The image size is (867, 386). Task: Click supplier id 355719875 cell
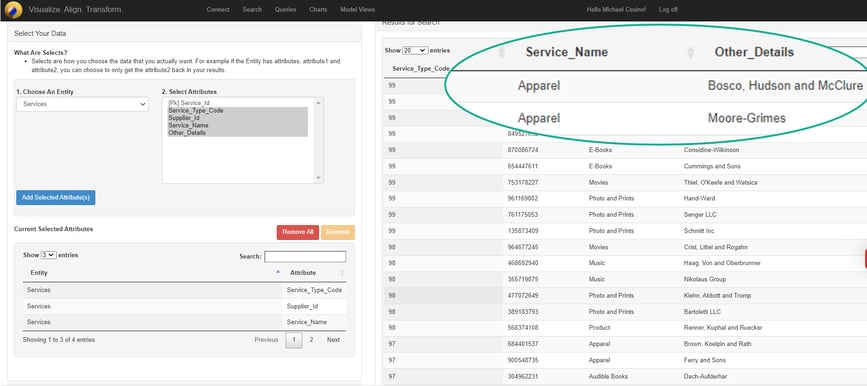[523, 279]
